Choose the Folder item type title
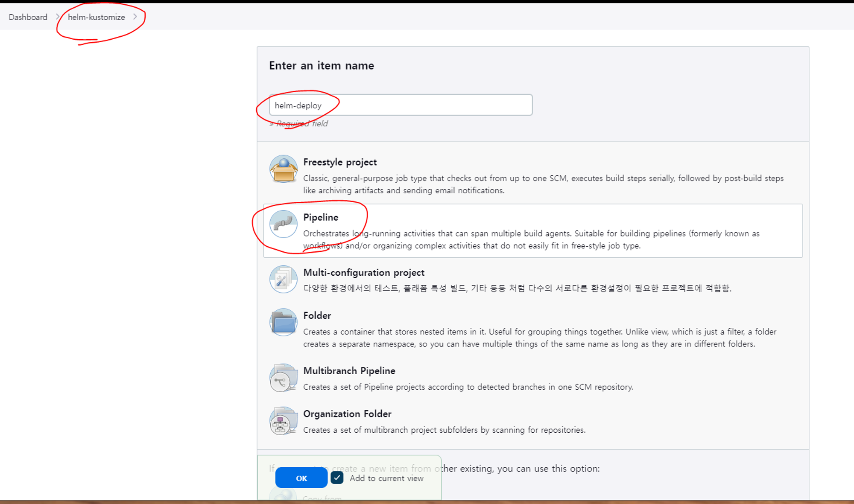Screen dimensions: 854x504 click(317, 315)
